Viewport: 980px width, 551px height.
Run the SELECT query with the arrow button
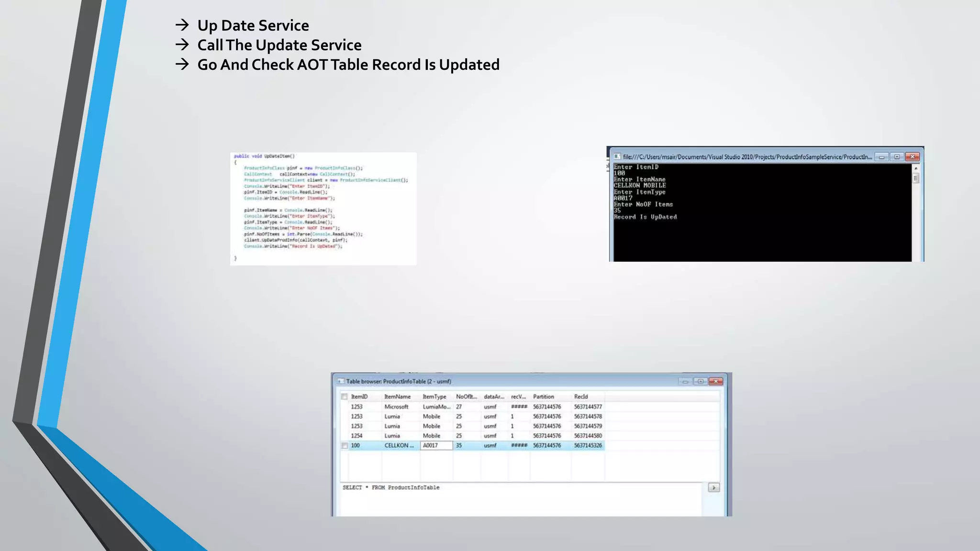(713, 487)
